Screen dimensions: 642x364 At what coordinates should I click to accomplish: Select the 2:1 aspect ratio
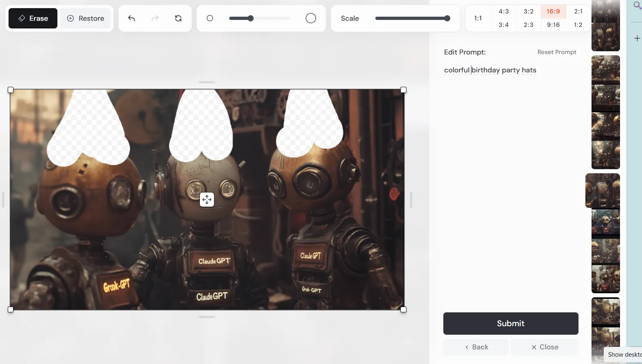click(578, 11)
